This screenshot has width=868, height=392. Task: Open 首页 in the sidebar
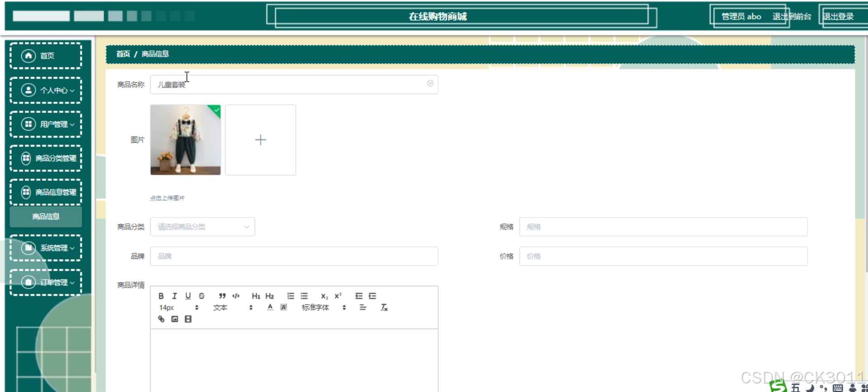[x=46, y=56]
